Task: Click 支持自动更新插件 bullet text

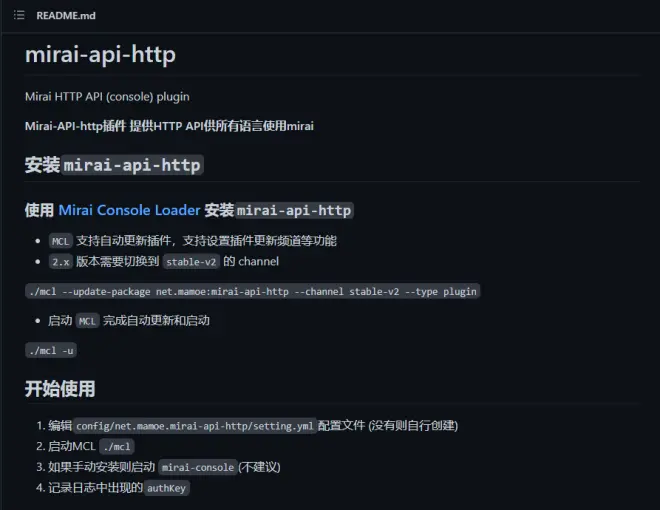Action: [x=206, y=241]
